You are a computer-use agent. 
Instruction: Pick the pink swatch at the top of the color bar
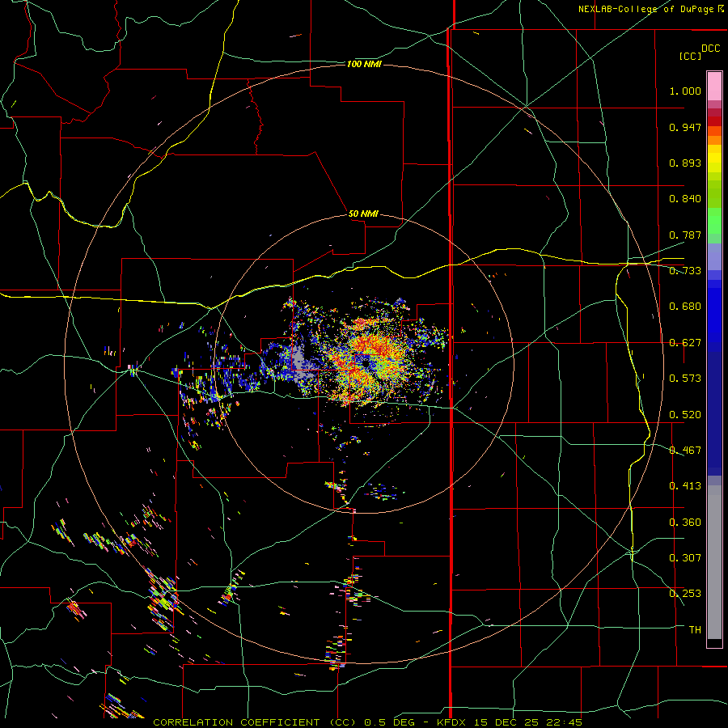click(714, 86)
